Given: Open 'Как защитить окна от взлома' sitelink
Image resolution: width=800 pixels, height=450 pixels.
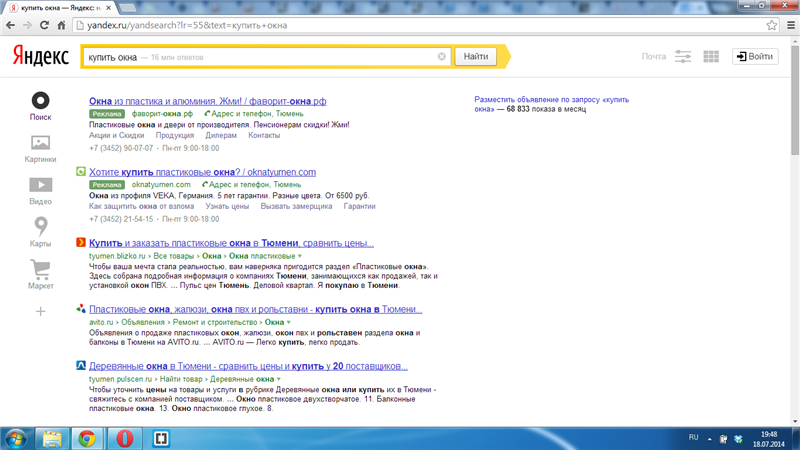Looking at the screenshot, I should pyautogui.click(x=141, y=206).
